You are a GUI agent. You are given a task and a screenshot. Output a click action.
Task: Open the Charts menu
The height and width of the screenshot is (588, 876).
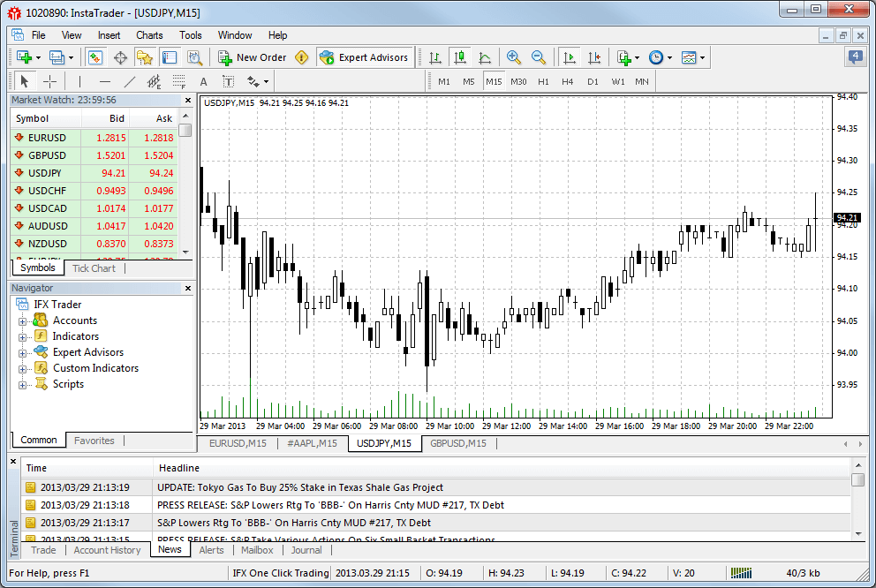pos(149,35)
